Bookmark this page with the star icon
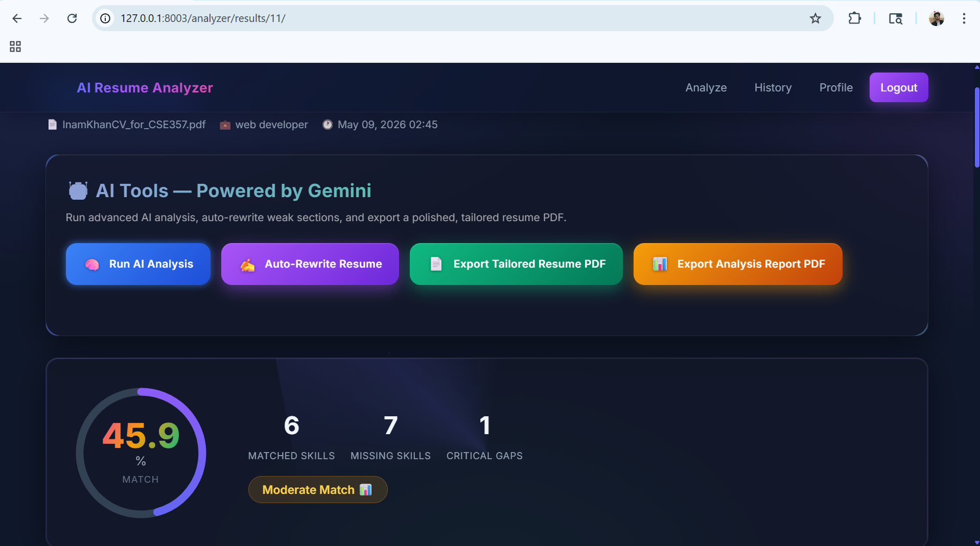Viewport: 980px width, 546px height. 815,18
